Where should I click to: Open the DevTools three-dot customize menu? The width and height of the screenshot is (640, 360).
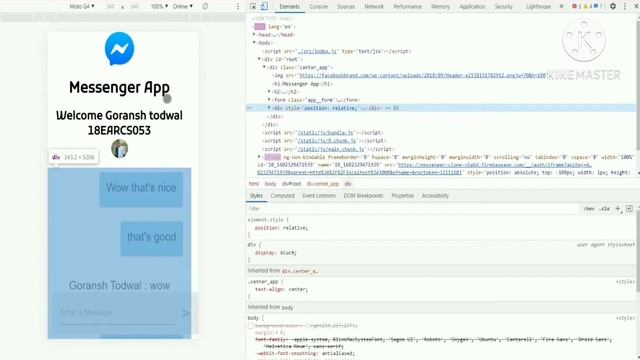(x=624, y=6)
